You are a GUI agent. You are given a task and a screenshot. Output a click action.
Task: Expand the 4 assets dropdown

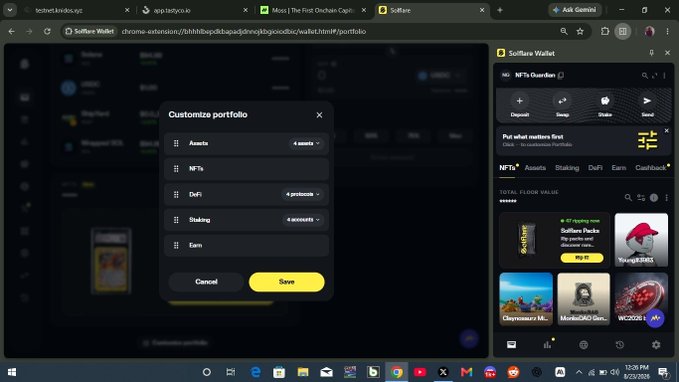tap(307, 143)
